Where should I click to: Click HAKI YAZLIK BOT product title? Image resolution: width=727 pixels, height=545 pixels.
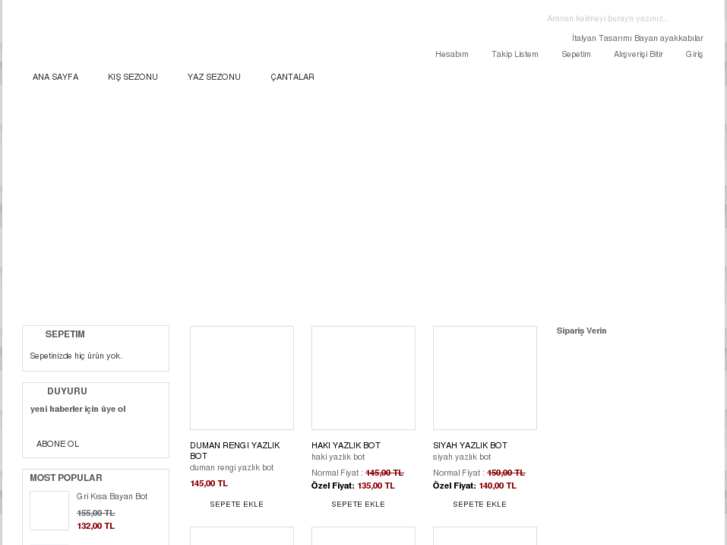tap(346, 445)
